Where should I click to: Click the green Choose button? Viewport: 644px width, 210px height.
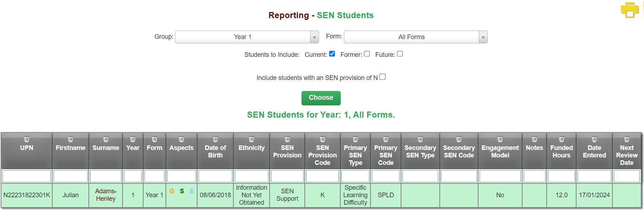point(321,98)
